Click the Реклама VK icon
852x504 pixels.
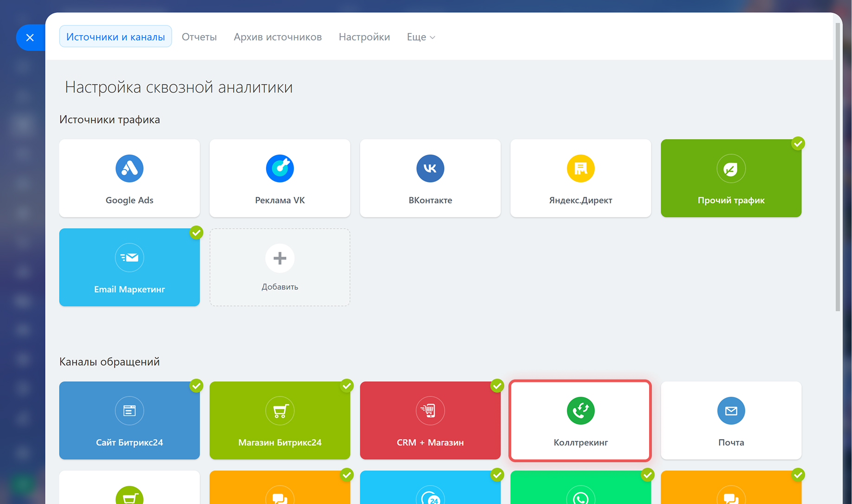[280, 168]
